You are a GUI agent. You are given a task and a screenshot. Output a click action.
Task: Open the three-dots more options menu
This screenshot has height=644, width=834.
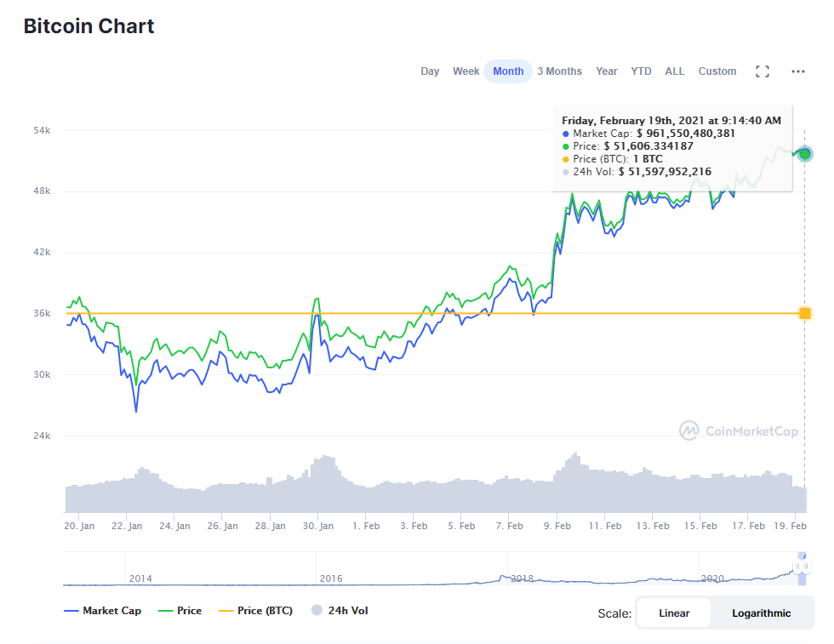click(x=797, y=71)
